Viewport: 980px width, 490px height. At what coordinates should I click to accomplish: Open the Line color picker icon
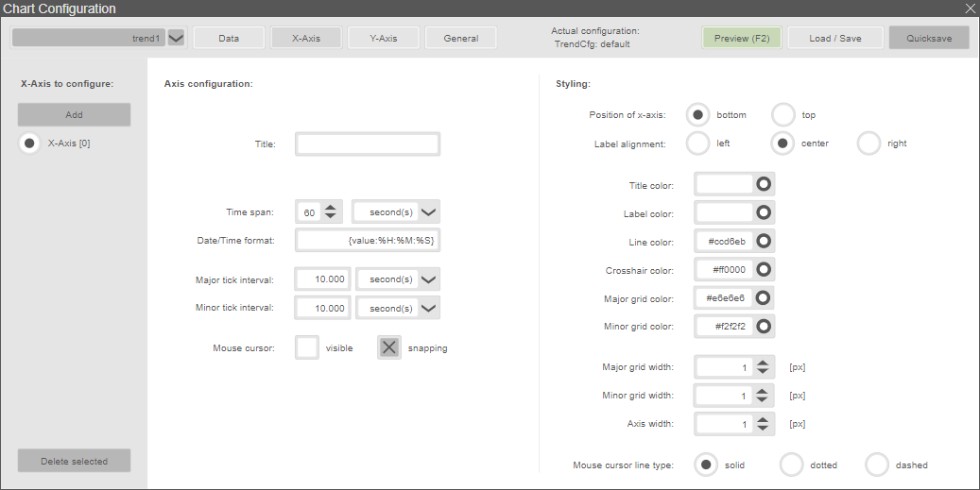click(764, 242)
